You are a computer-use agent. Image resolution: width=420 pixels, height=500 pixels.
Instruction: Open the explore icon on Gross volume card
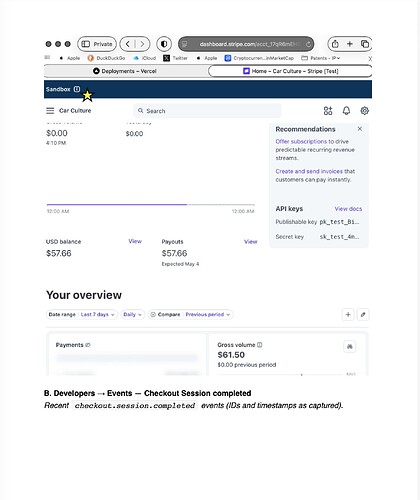(x=350, y=347)
